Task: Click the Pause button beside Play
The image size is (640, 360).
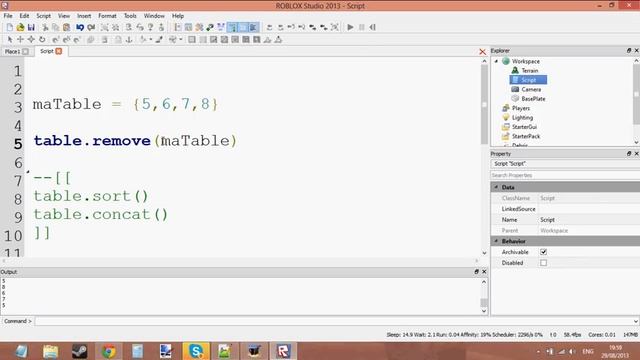Action: [x=362, y=27]
